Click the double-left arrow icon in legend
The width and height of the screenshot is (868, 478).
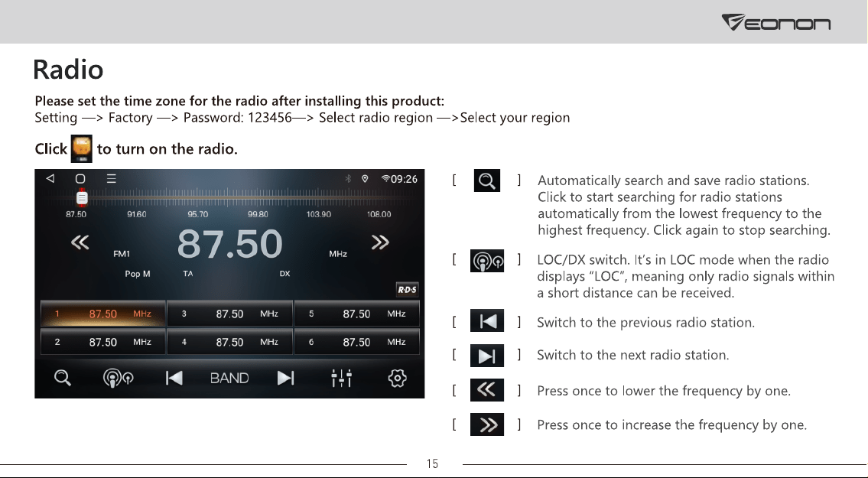pos(487,390)
